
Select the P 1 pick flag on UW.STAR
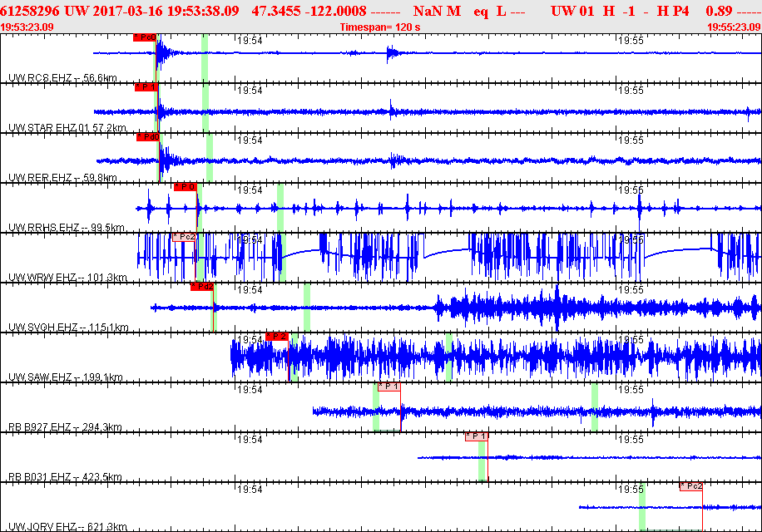[x=145, y=87]
